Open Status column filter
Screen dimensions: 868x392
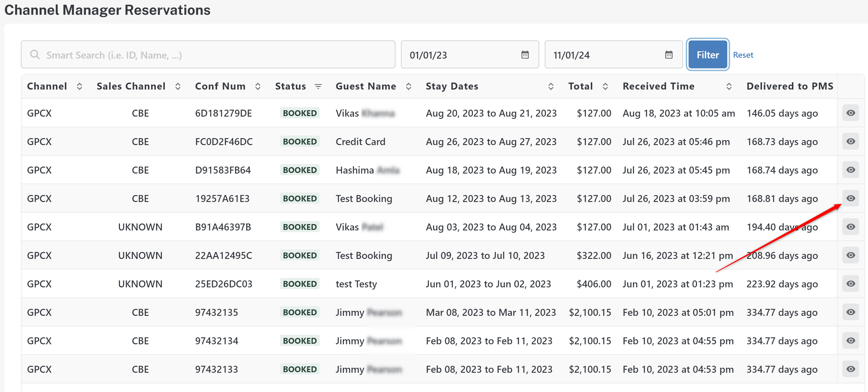318,86
